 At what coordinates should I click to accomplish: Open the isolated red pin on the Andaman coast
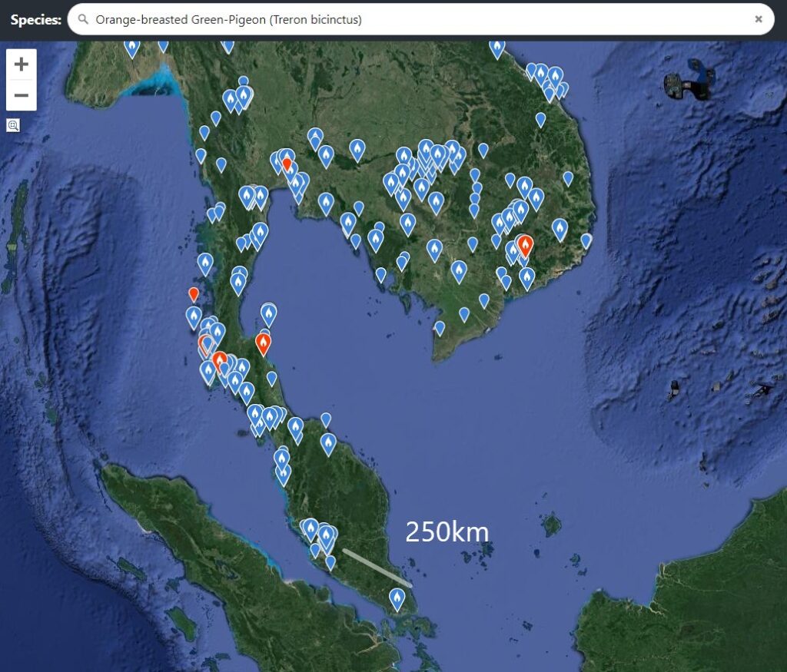tap(194, 293)
